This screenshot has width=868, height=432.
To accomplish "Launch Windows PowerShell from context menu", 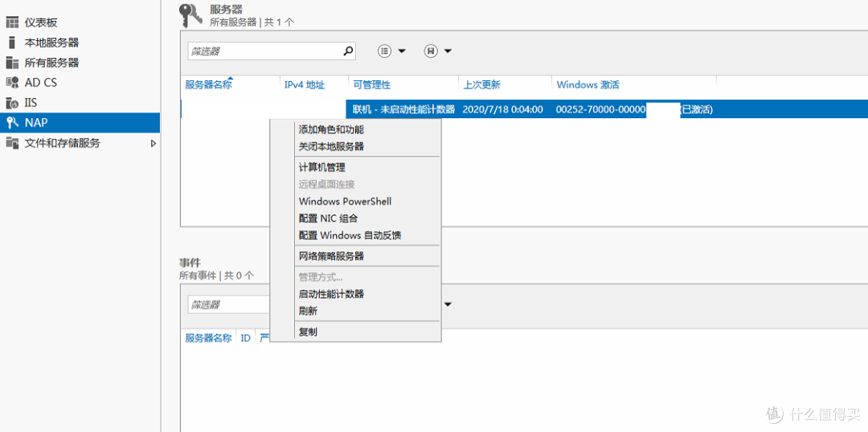I will tap(345, 202).
